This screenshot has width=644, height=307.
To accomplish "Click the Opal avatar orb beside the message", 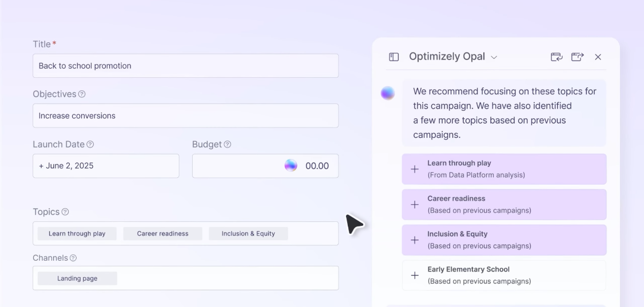I will pos(388,93).
